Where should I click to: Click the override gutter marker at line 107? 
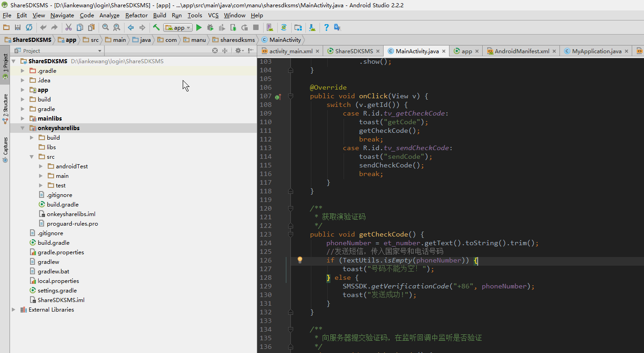click(278, 96)
